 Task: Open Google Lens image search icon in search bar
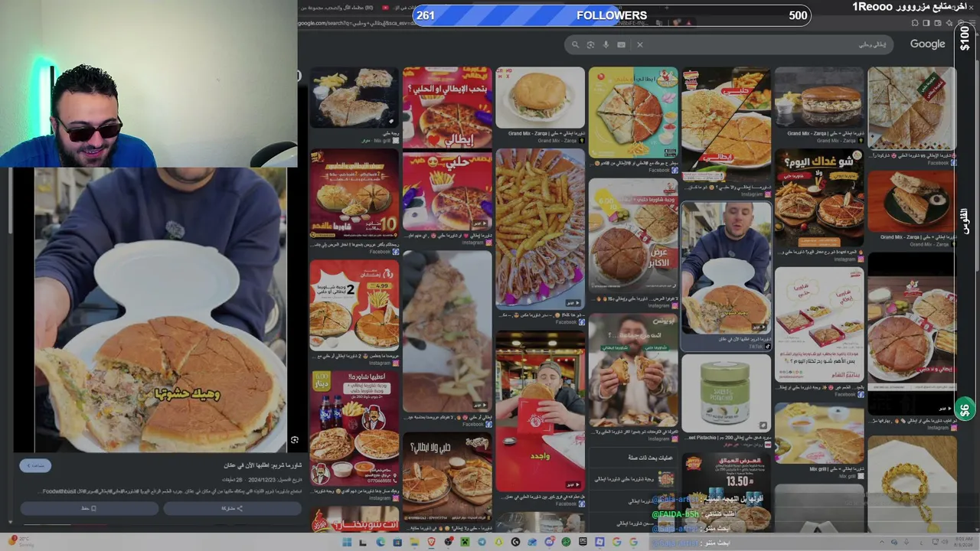(590, 44)
